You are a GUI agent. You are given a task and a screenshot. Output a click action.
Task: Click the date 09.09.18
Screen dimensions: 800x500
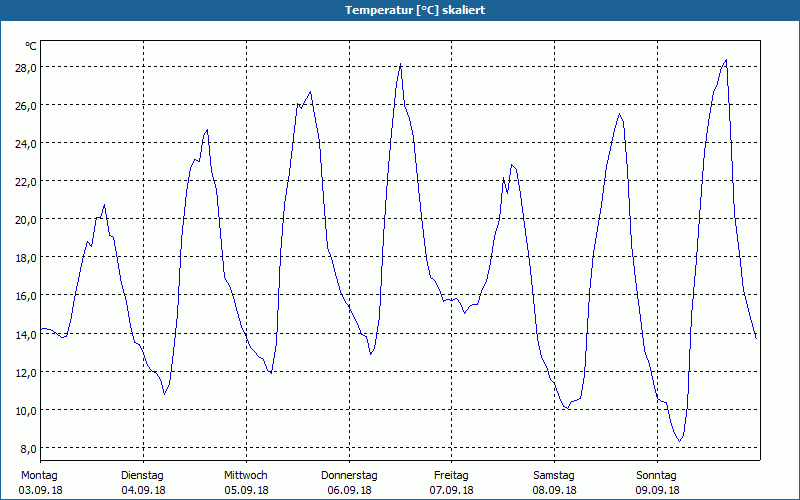coord(657,490)
